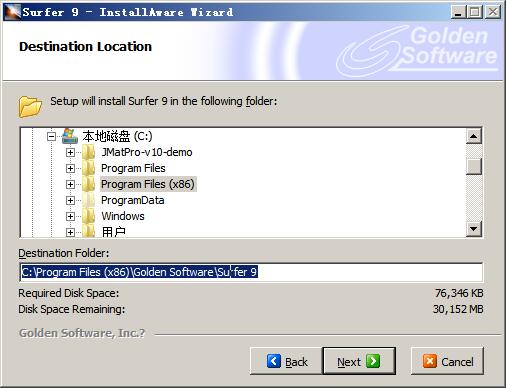Expand the JMatPro-v10-demo folder
Image resolution: width=506 pixels, height=388 pixels.
pos(70,152)
